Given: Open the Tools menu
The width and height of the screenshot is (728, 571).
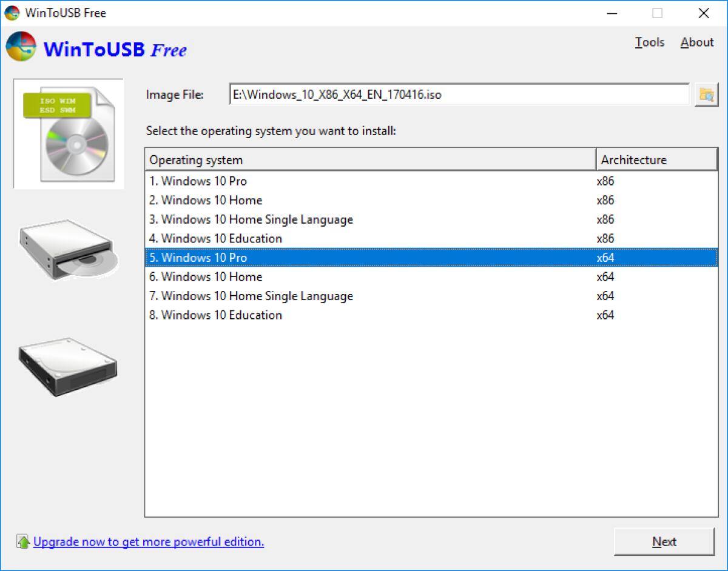Looking at the screenshot, I should 649,42.
